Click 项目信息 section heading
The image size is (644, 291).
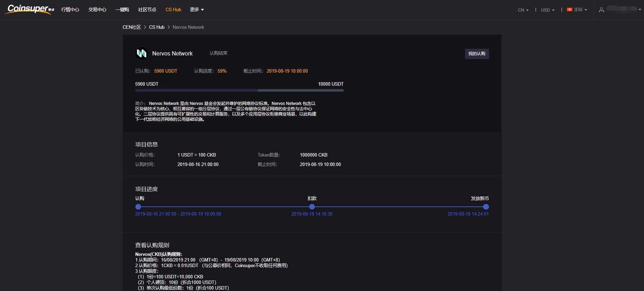click(x=147, y=144)
